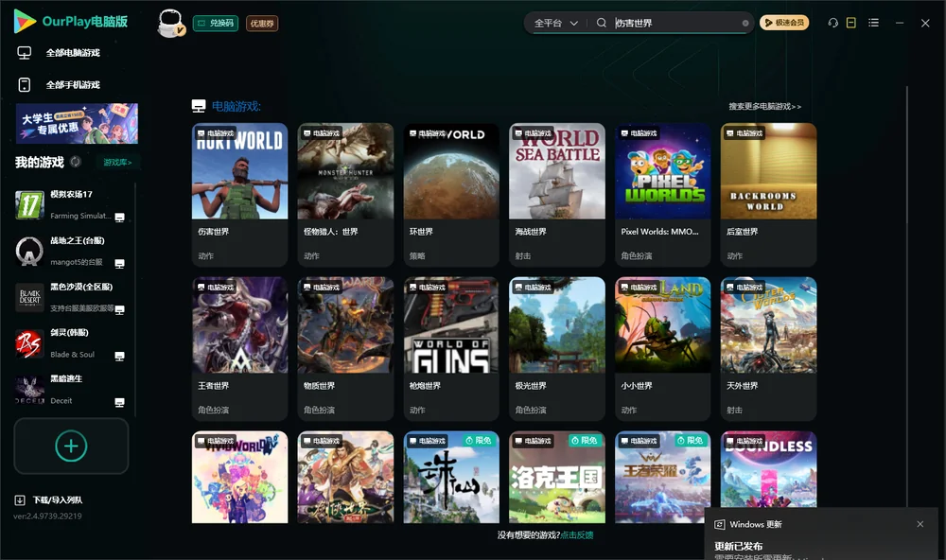The image size is (946, 560).
Task: Open the 小小世界 game card
Action: pos(663,348)
